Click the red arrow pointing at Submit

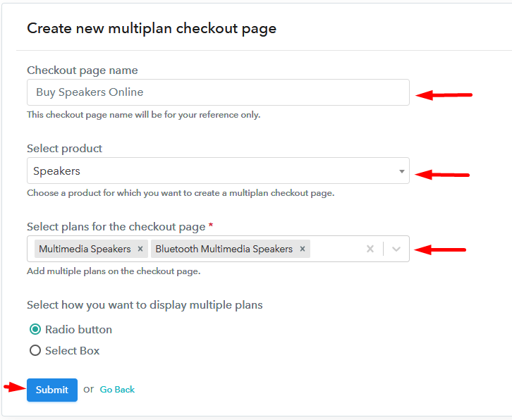point(13,387)
